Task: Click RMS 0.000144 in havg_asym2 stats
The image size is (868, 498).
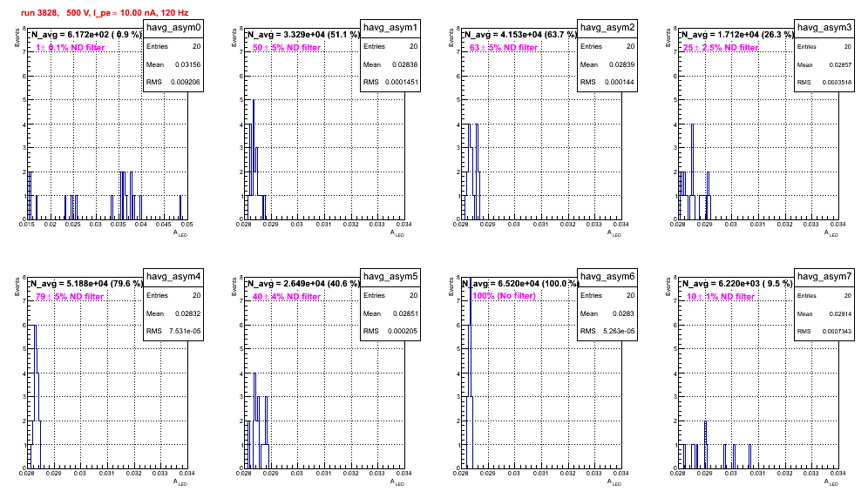Action: pos(607,83)
